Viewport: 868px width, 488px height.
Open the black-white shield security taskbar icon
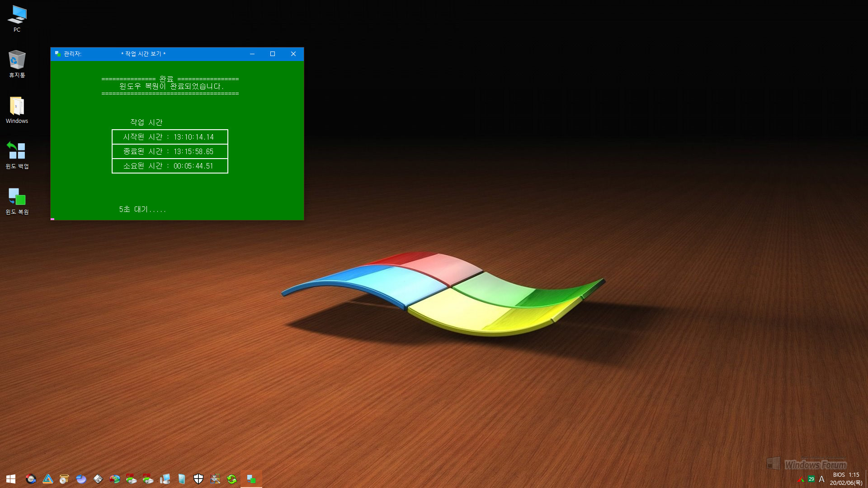click(198, 479)
